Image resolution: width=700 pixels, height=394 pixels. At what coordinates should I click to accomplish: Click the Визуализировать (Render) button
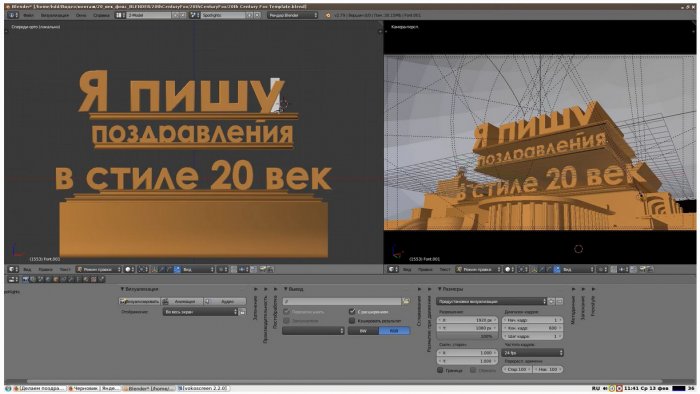139,302
